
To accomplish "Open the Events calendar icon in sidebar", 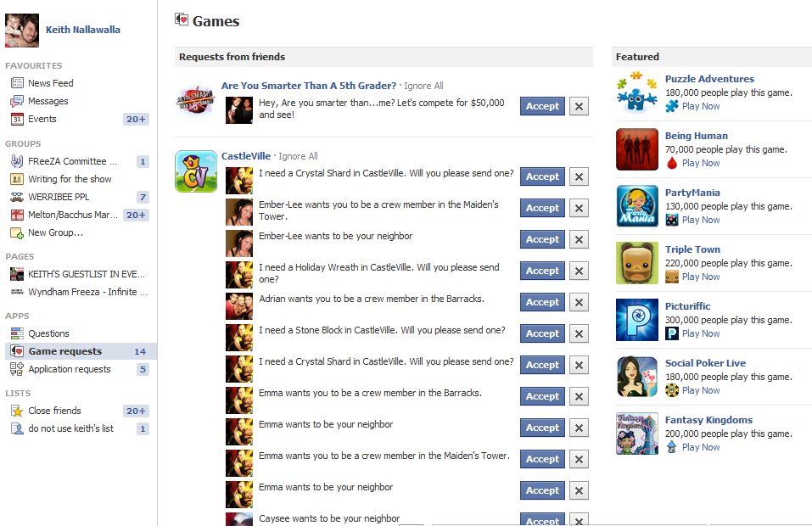I will [x=17, y=119].
